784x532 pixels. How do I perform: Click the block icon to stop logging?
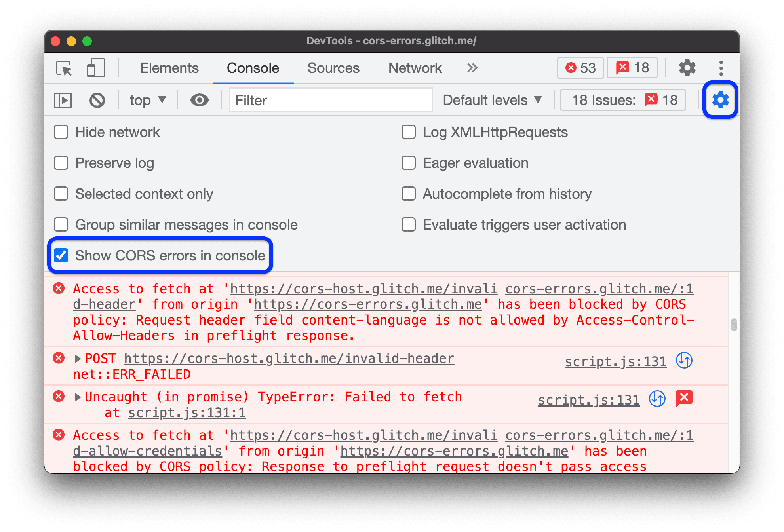coord(98,100)
